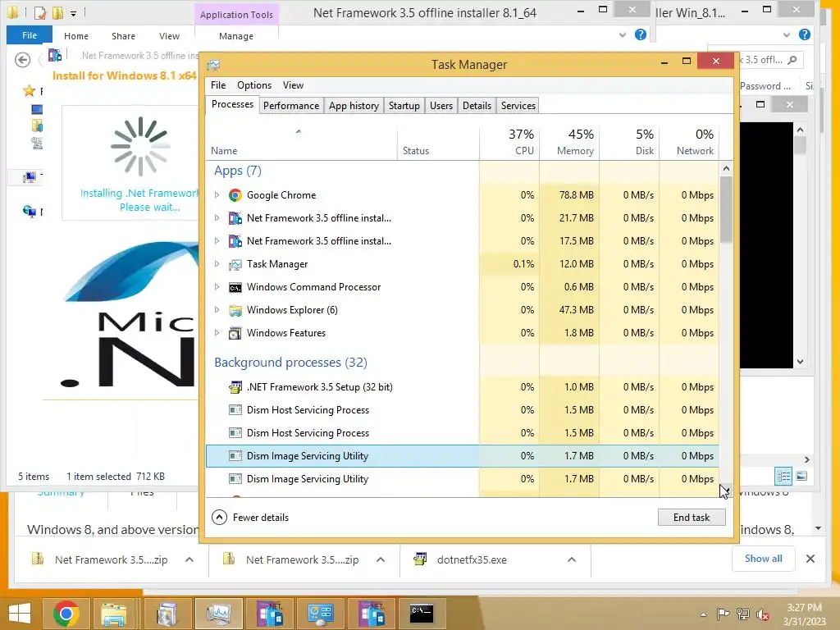Click the Action Center flag icon
Image resolution: width=840 pixels, height=630 pixels.
[x=723, y=614]
